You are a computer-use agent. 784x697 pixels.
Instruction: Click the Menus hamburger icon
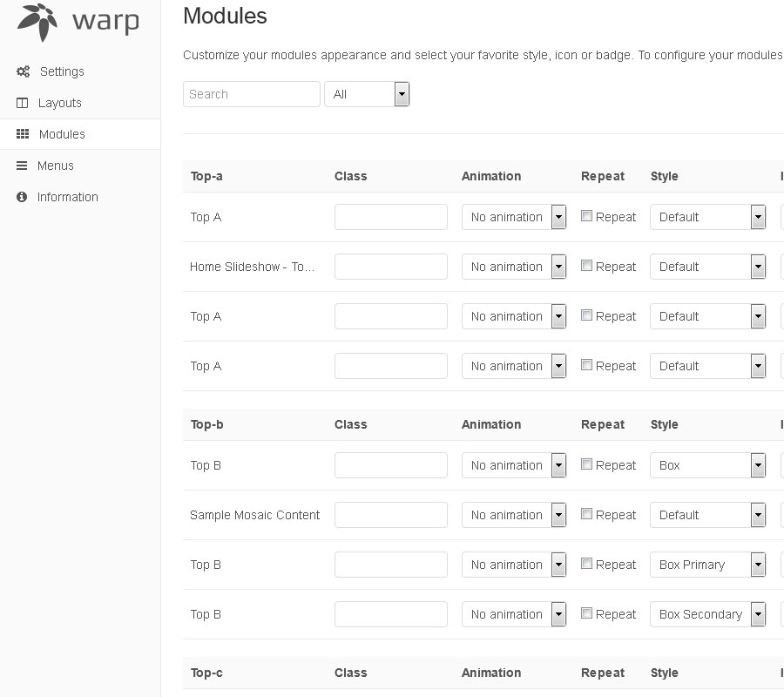pos(22,166)
